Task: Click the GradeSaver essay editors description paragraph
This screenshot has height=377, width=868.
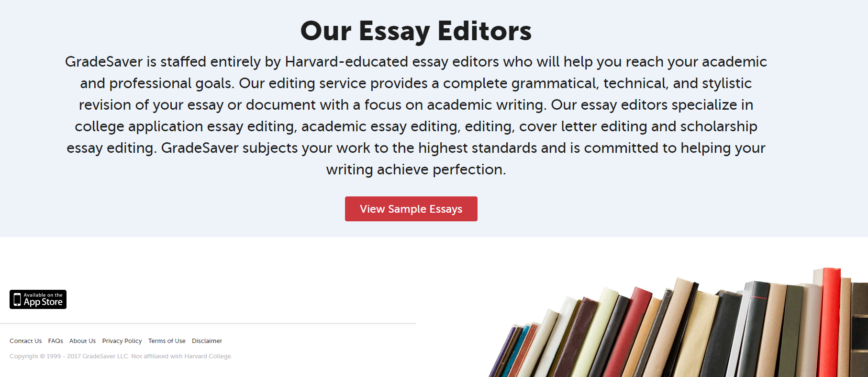Action: coord(416,115)
